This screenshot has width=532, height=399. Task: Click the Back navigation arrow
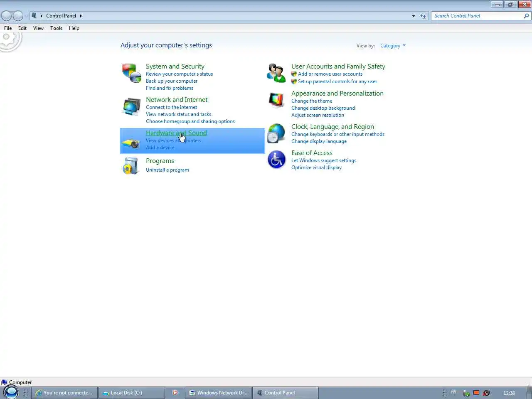pos(7,16)
